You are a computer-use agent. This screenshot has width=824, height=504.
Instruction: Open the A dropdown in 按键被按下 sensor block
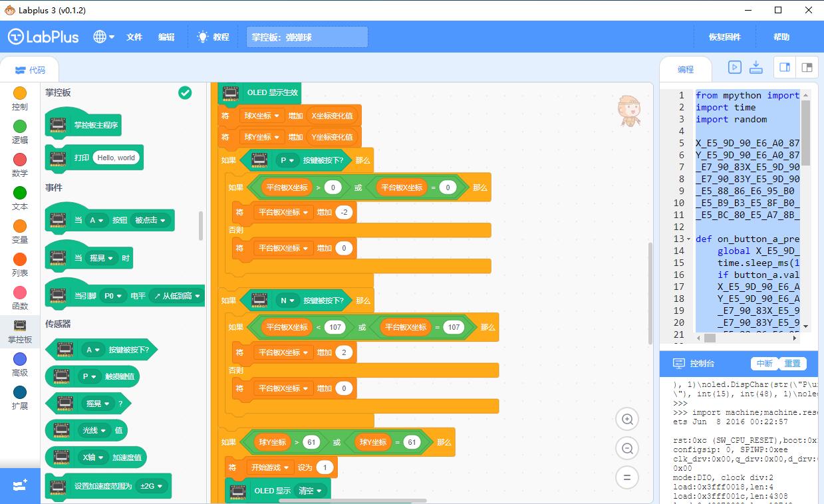click(92, 350)
